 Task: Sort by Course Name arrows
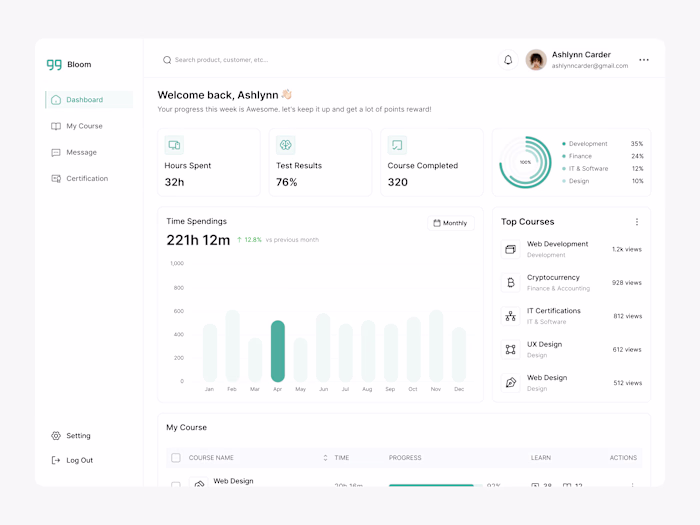point(325,458)
